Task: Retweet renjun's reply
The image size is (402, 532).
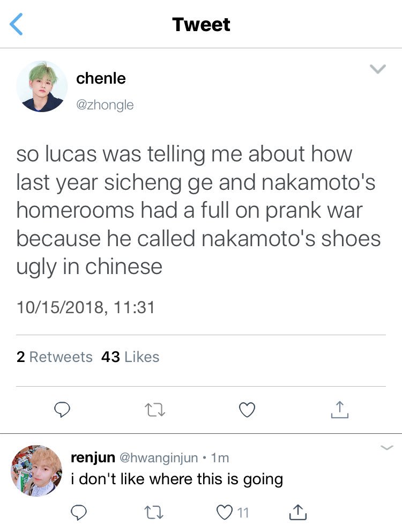Action: (x=154, y=513)
